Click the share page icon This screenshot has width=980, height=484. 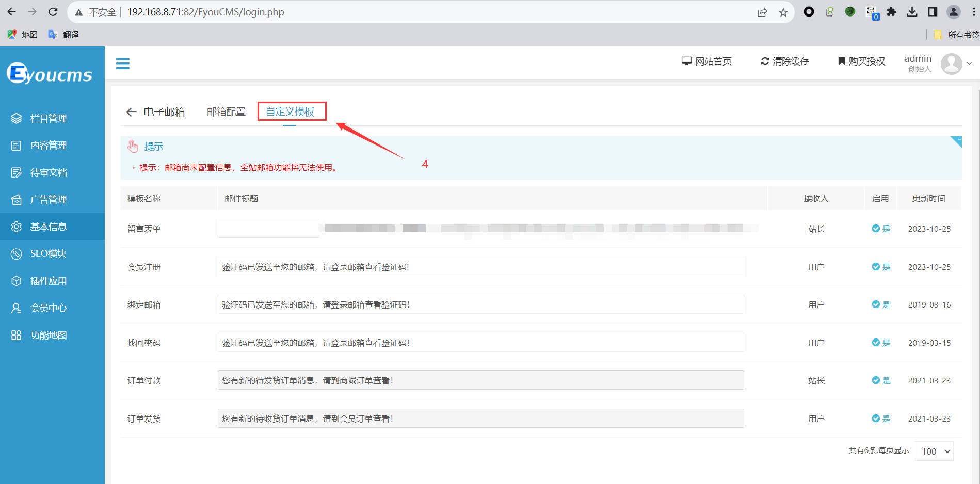click(762, 12)
